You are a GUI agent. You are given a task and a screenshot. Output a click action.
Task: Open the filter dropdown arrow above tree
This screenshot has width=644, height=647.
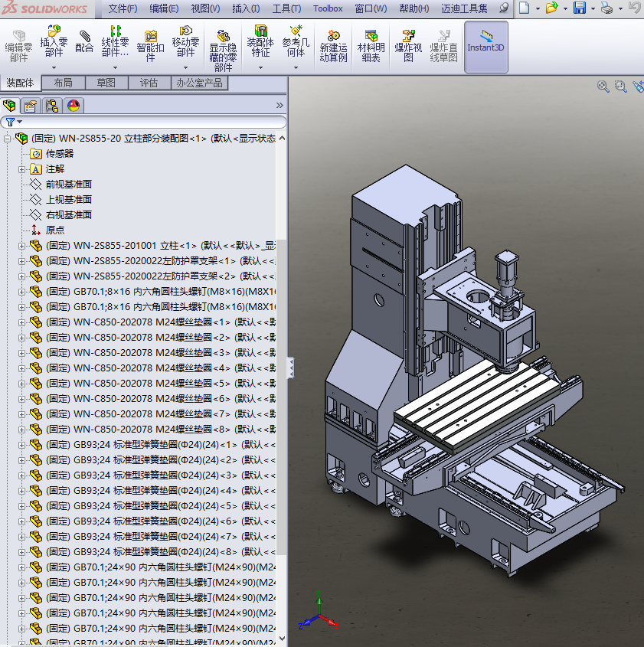click(18, 122)
